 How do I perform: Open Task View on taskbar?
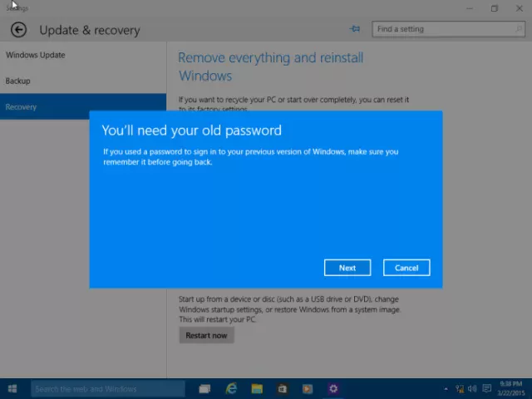(204, 389)
